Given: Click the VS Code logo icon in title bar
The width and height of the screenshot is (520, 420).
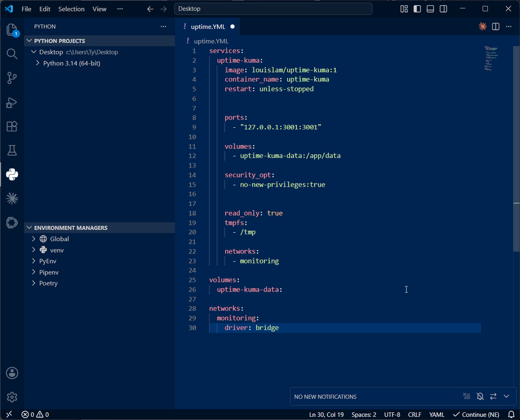Looking at the screenshot, I should coord(9,9).
